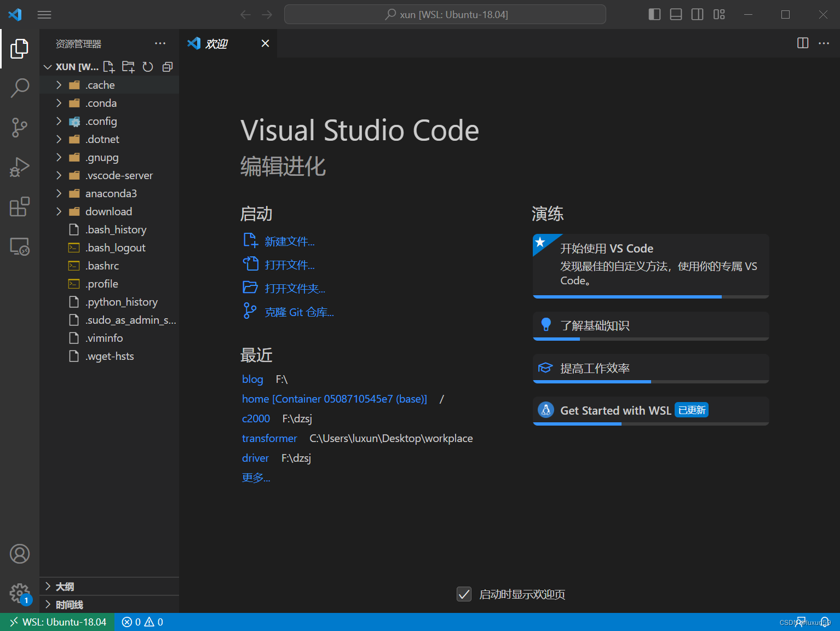Image resolution: width=840 pixels, height=631 pixels.
Task: Open the application menu (hamburger icon)
Action: pos(44,14)
